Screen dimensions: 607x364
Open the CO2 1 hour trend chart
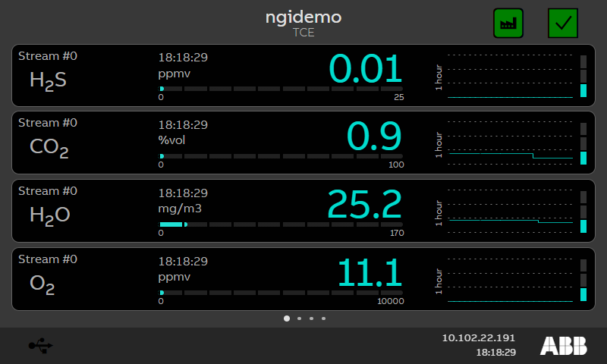pos(510,145)
